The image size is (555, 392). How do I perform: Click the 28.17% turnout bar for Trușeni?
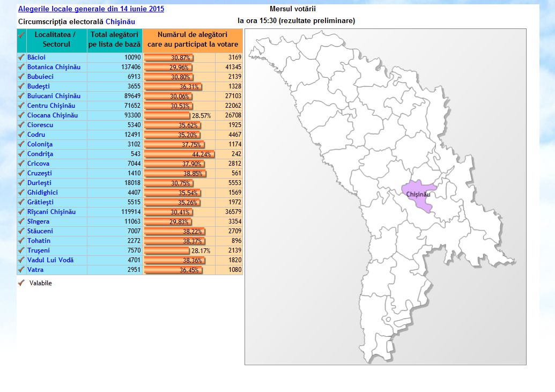point(167,251)
